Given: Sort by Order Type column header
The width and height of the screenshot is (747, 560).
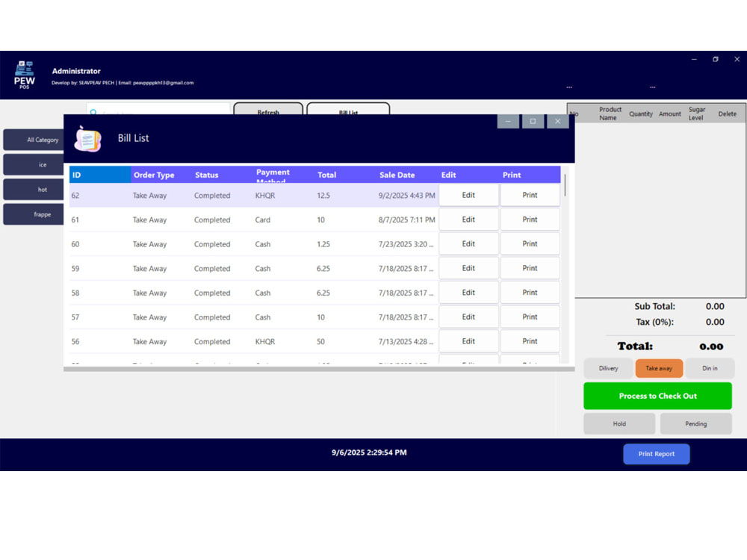Looking at the screenshot, I should tap(161, 175).
